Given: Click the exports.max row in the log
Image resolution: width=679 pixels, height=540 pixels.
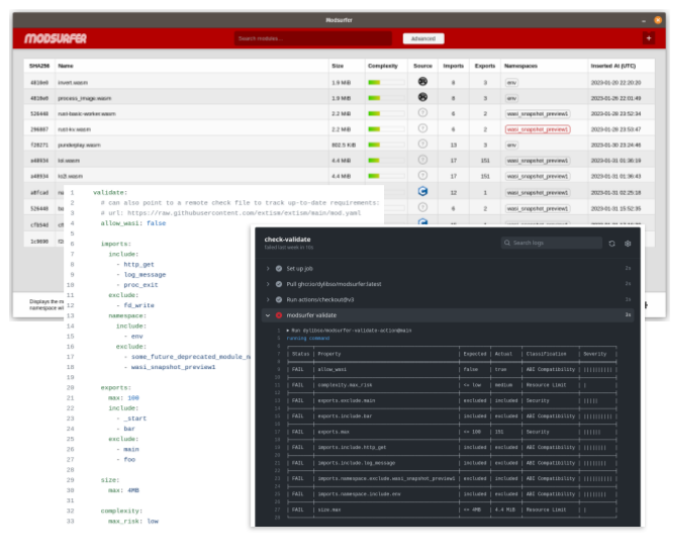Looking at the screenshot, I should coord(452,432).
